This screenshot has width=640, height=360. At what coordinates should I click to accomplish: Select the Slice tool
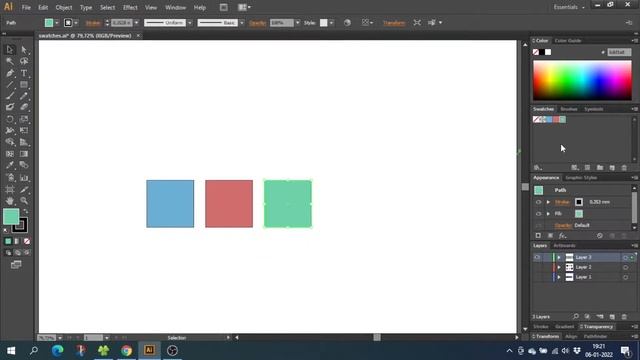click(24, 189)
